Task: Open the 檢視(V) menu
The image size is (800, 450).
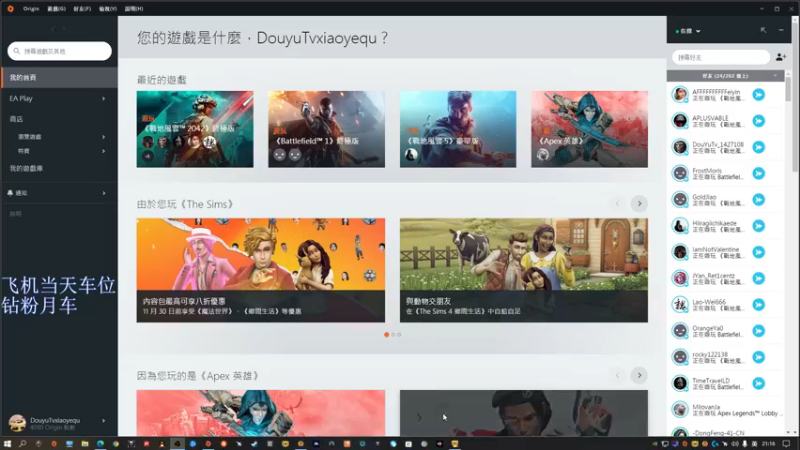Action: [x=107, y=9]
